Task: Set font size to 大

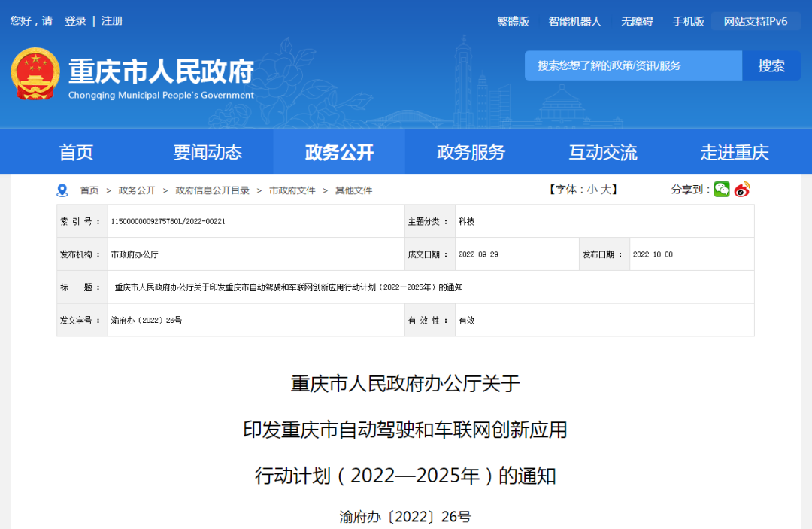Action: point(604,190)
